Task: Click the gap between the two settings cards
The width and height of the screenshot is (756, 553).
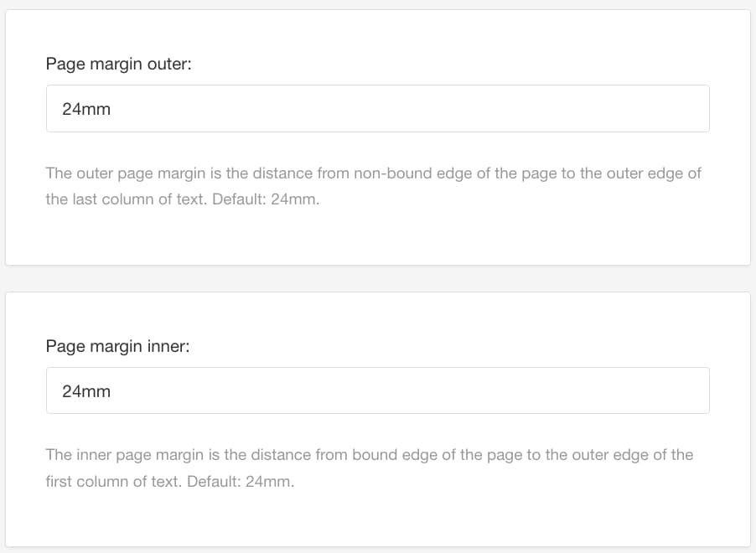Action: click(x=377, y=276)
